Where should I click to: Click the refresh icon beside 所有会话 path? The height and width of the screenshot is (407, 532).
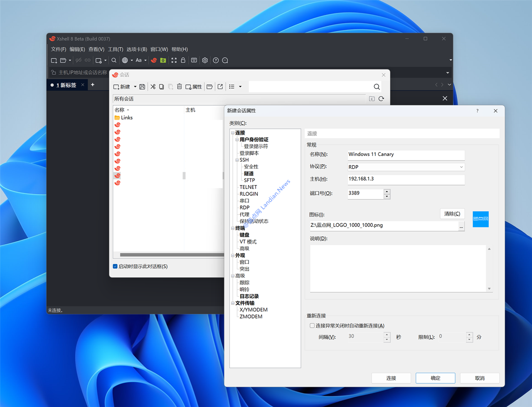pos(381,99)
